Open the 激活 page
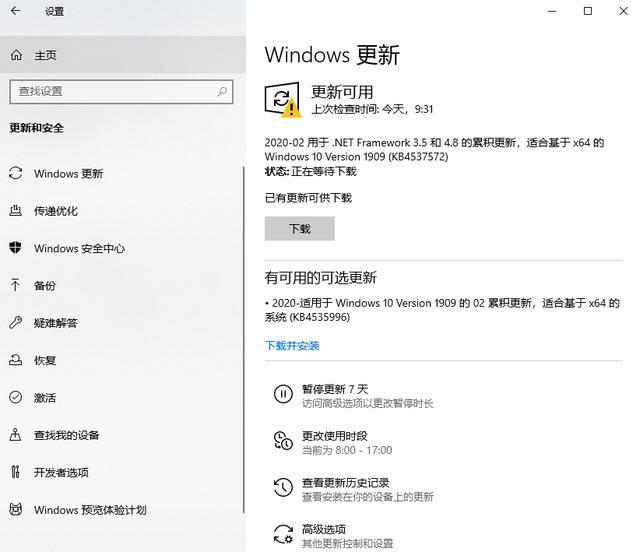640x552 pixels. coord(122,398)
